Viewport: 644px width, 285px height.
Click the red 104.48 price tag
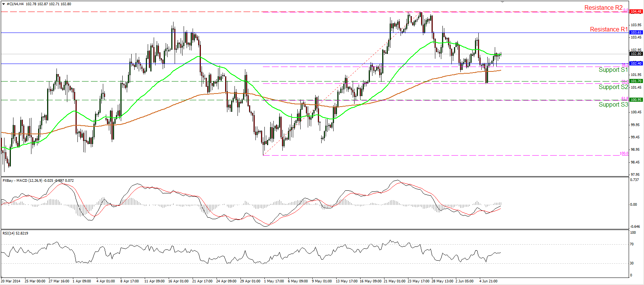[x=636, y=12]
